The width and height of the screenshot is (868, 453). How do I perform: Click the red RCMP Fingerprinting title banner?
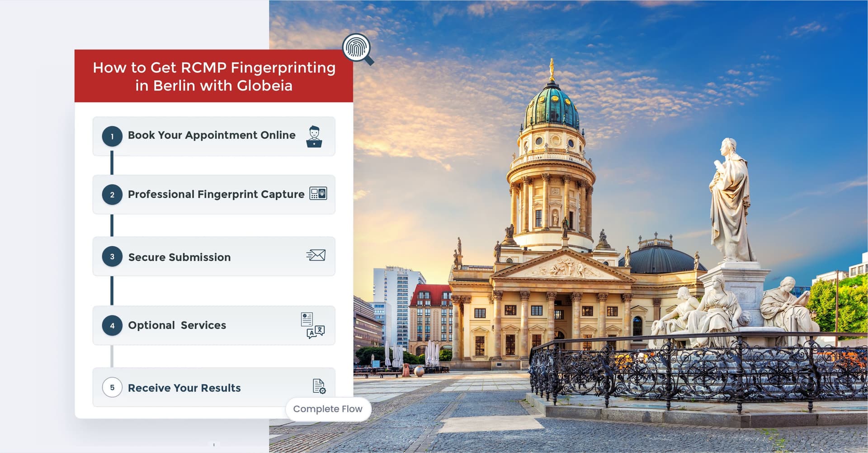pos(214,76)
